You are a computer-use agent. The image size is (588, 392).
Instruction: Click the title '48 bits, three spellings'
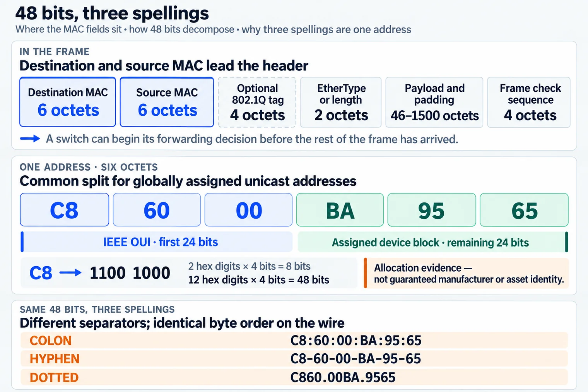pyautogui.click(x=112, y=14)
